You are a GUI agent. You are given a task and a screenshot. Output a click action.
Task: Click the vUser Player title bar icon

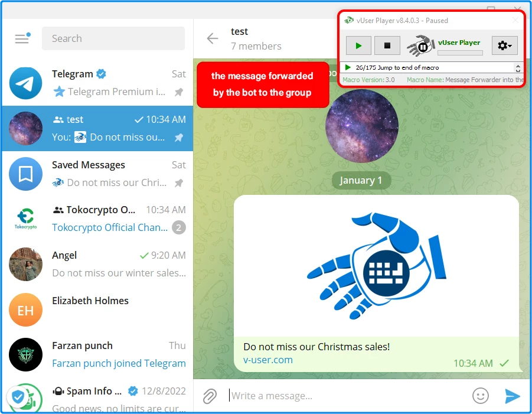(x=348, y=20)
